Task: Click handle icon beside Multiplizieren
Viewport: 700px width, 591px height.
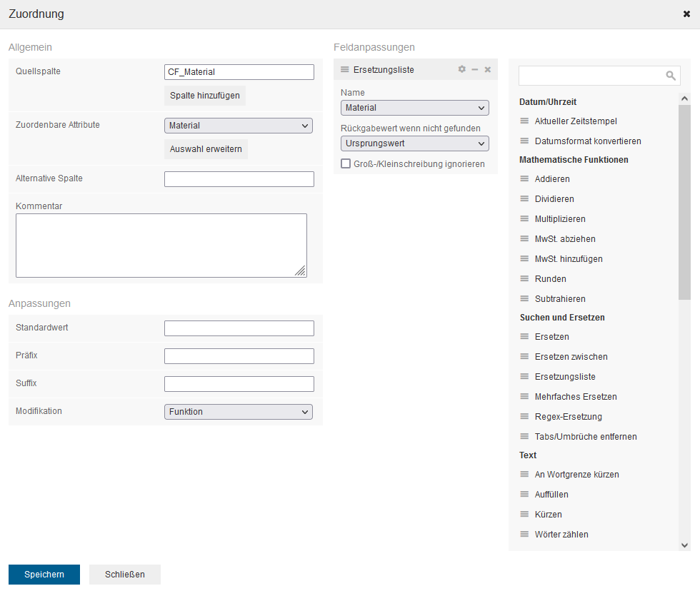Action: pyautogui.click(x=524, y=219)
